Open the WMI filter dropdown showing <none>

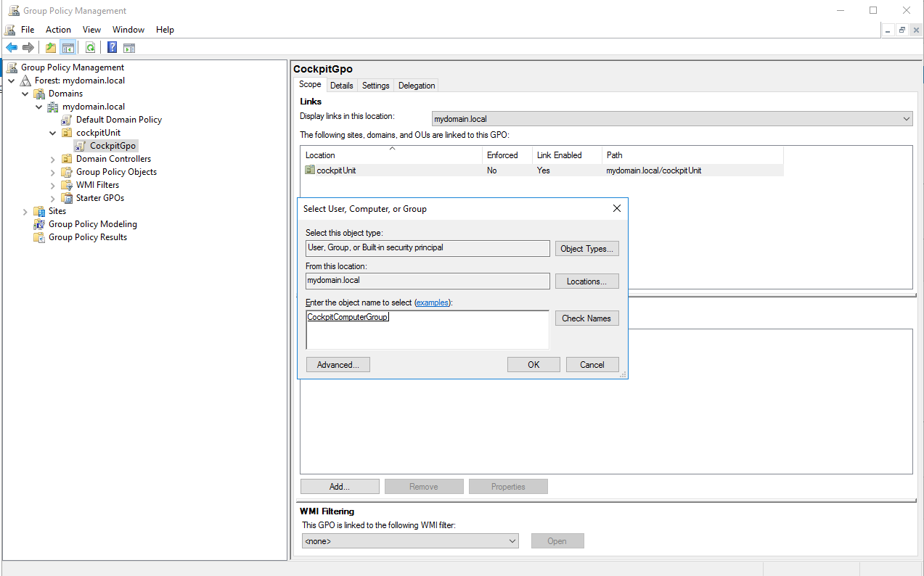pos(410,541)
